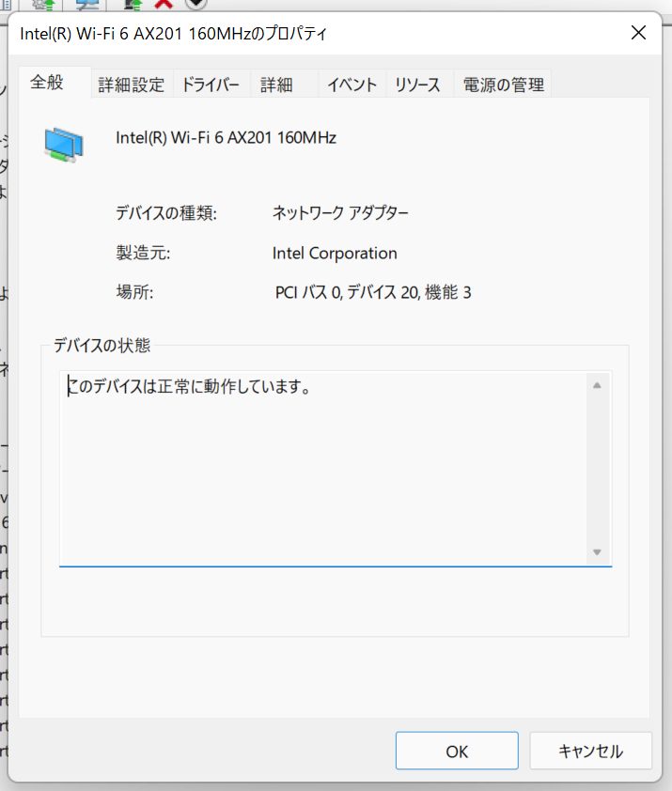
Task: Open the 詳細設定 tab
Action: 132,85
